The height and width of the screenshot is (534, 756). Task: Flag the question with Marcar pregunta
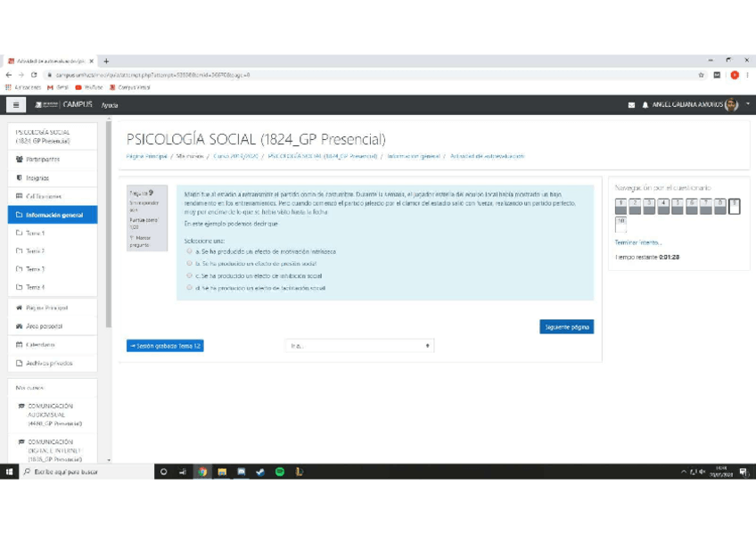tap(140, 242)
